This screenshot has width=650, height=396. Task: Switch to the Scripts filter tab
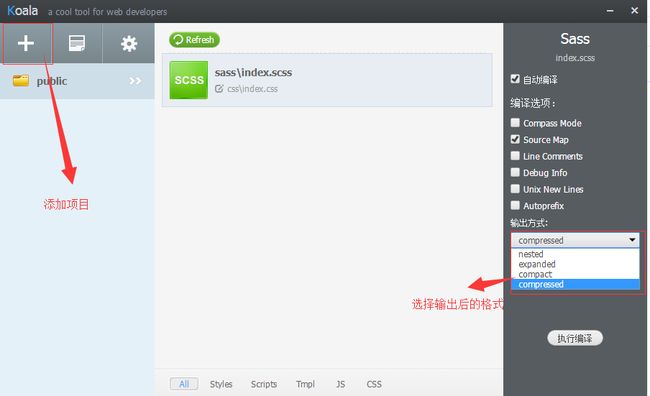click(x=264, y=384)
